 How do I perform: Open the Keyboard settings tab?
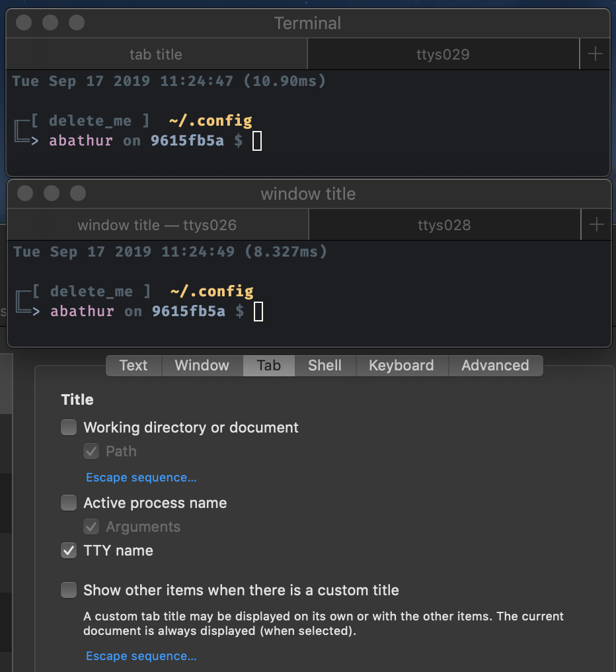click(401, 365)
